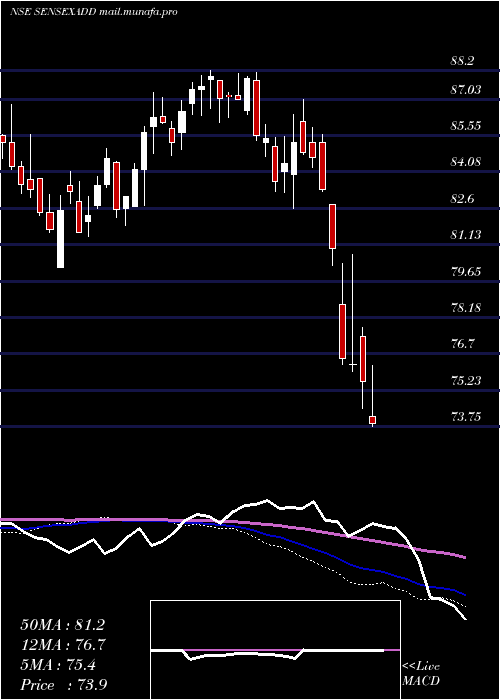Click the 84.08 price axis label
The image size is (500, 700).
click(466, 162)
